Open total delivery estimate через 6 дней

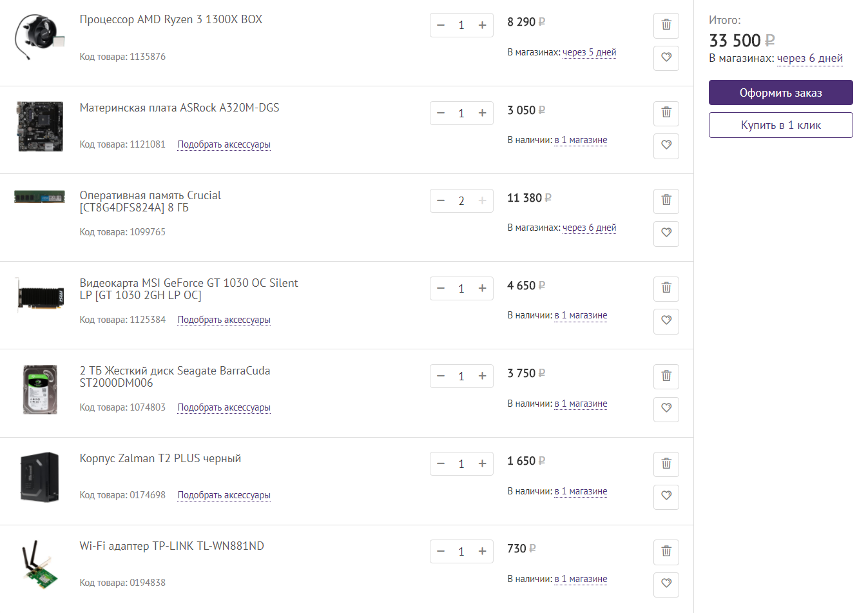[809, 59]
